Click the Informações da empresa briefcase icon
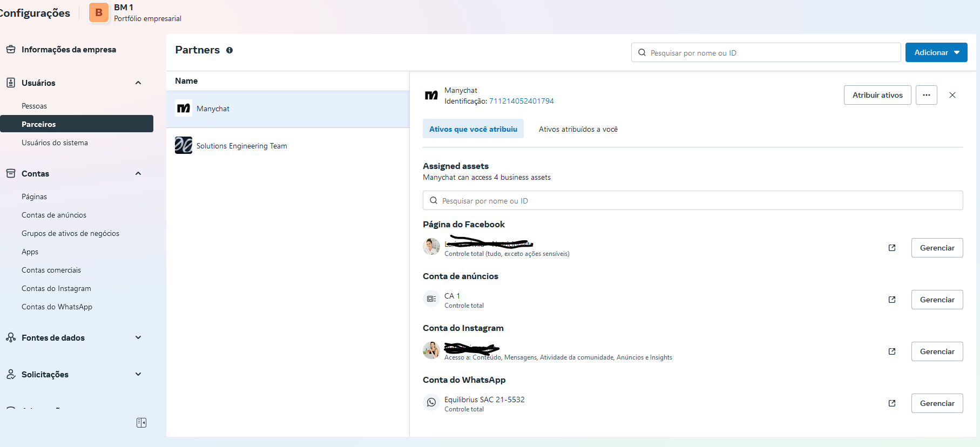980x447 pixels. (x=11, y=49)
